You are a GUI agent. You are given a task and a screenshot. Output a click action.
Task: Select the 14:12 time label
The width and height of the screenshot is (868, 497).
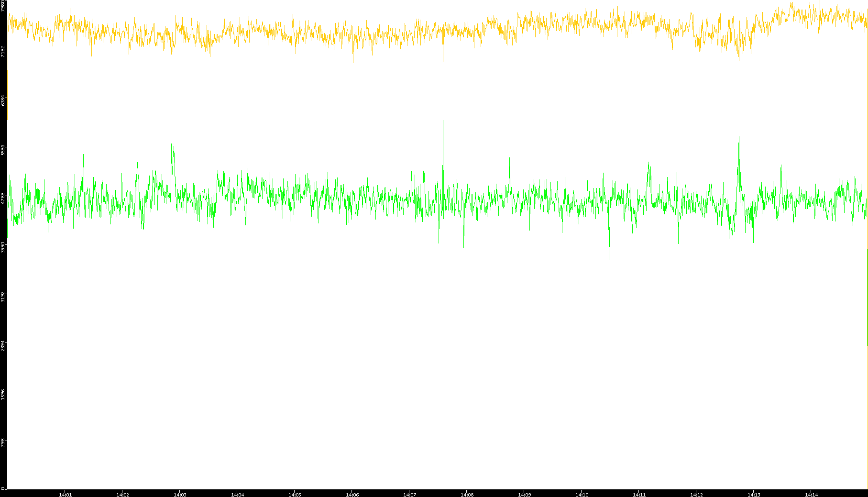click(696, 495)
